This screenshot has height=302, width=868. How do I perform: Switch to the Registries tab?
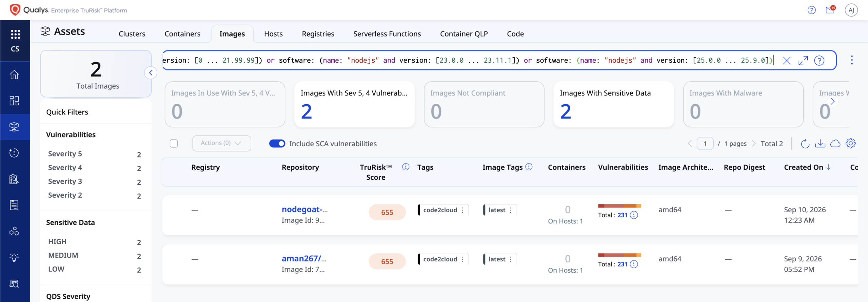pyautogui.click(x=318, y=34)
